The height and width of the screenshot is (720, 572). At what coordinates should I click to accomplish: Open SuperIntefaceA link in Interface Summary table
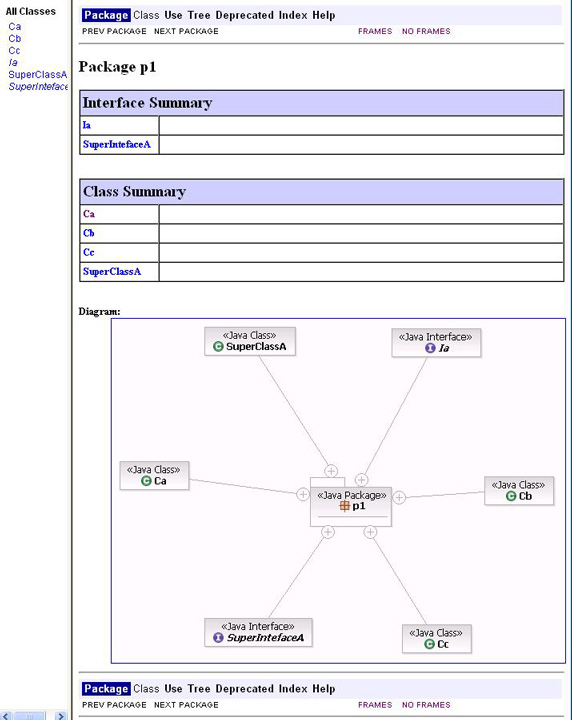tap(117, 145)
